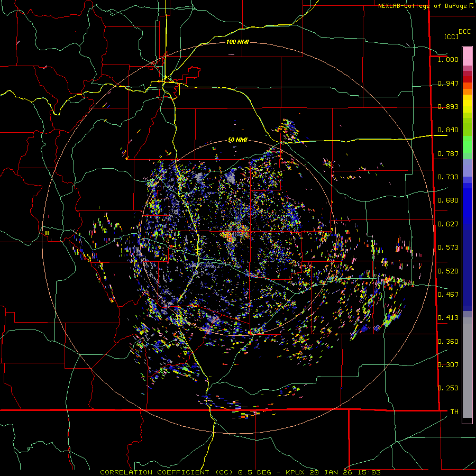Select the 0.627 scale value
Screen dimensions: 476x476
click(448, 224)
